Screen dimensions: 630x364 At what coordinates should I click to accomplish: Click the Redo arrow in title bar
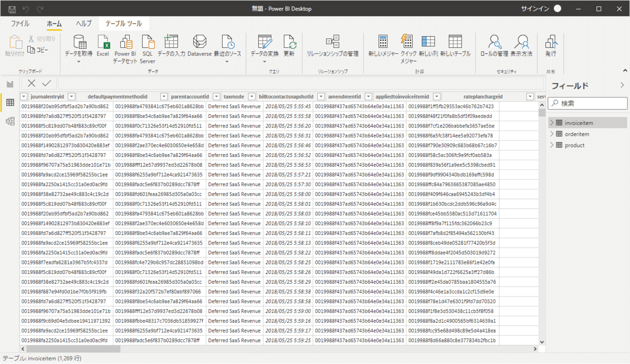(x=40, y=9)
